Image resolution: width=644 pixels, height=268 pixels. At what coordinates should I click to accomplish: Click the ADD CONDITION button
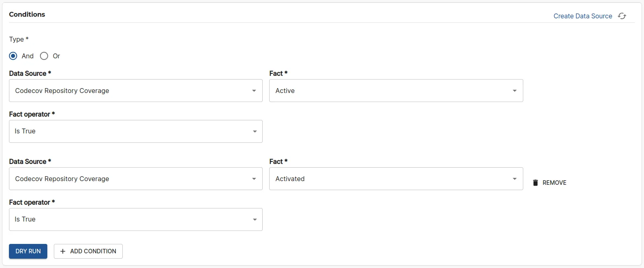point(88,251)
